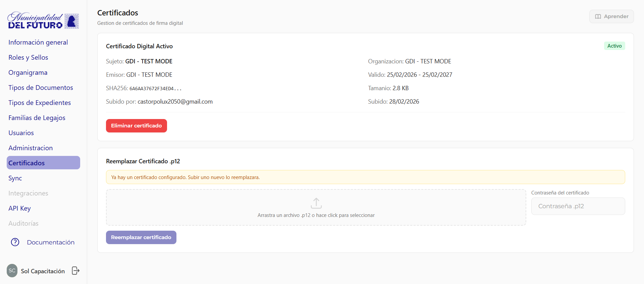Navigate to Tipos de Documentos
The height and width of the screenshot is (284, 644).
41,88
